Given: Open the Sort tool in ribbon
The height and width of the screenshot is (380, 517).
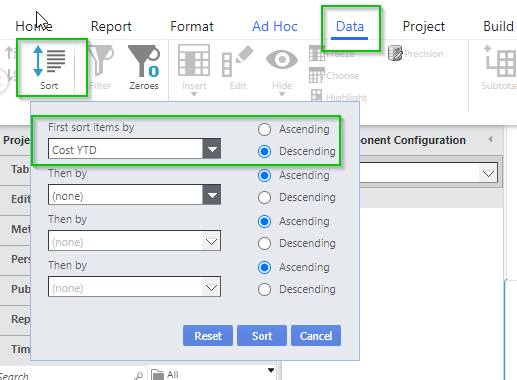Looking at the screenshot, I should tap(49, 68).
